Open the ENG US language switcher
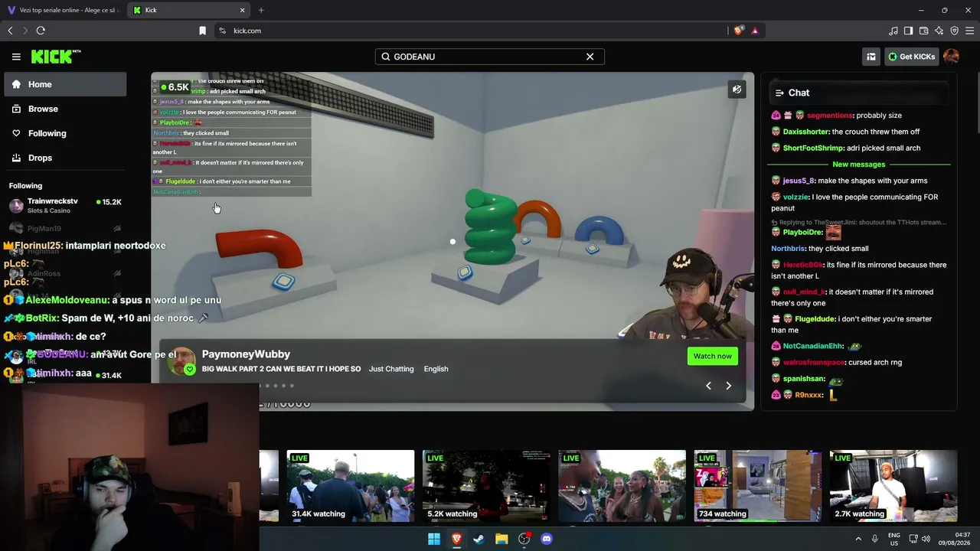The width and height of the screenshot is (980, 551). coord(893,539)
